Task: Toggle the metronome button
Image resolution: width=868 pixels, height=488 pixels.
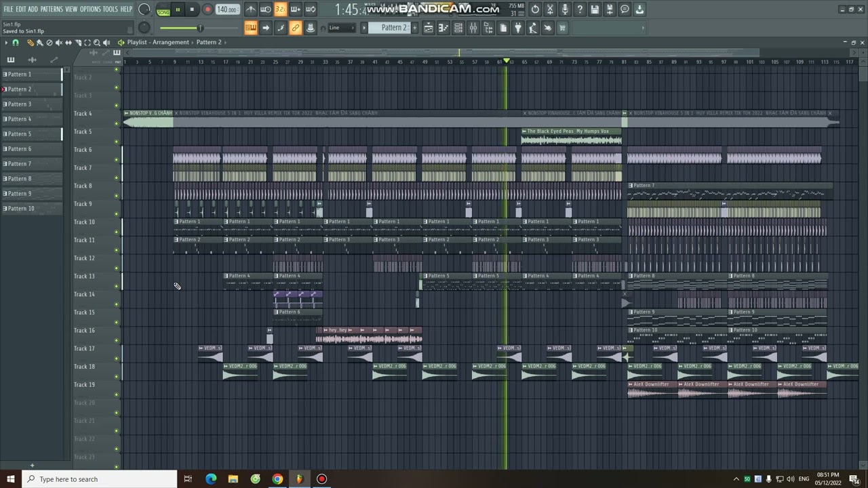Action: click(251, 9)
